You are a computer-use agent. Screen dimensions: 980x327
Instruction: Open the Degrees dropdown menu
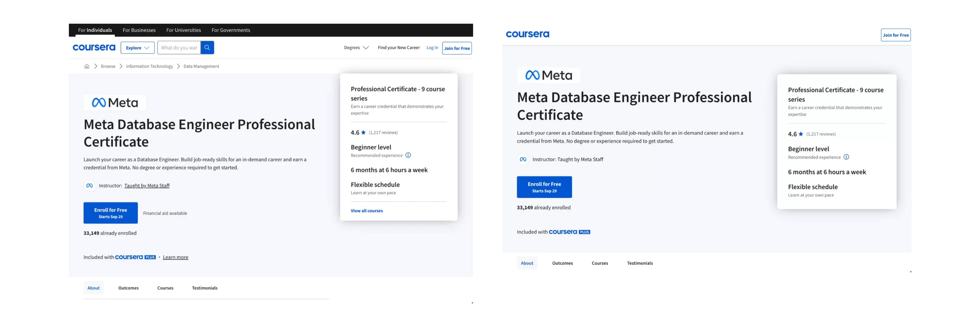click(356, 48)
